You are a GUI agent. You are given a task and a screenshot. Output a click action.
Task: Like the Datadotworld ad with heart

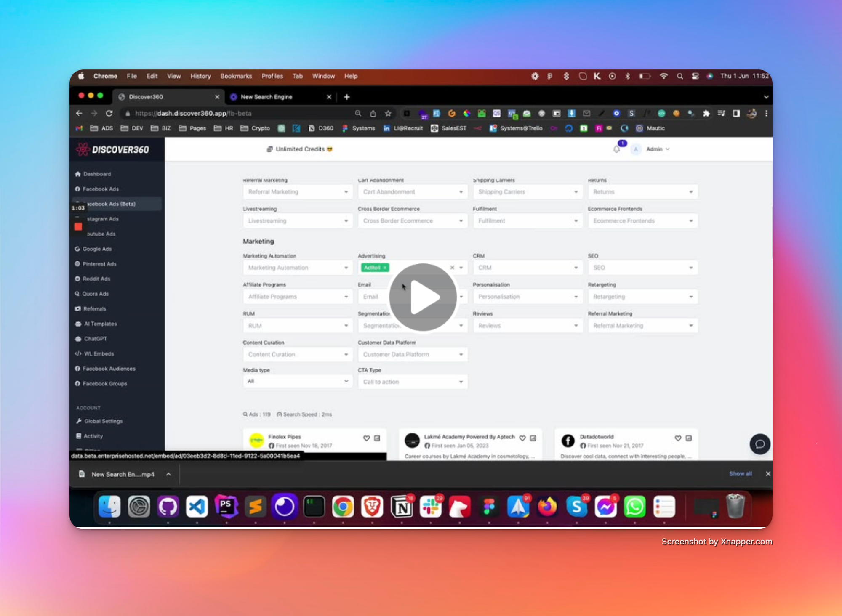(x=678, y=438)
